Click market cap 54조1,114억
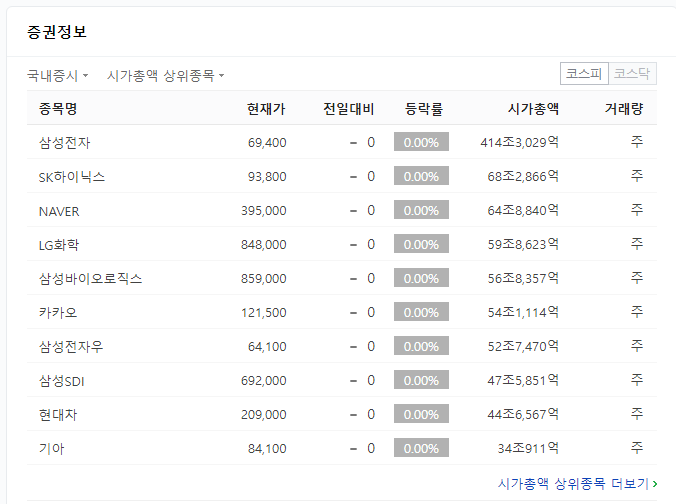The width and height of the screenshot is (676, 504). [523, 313]
